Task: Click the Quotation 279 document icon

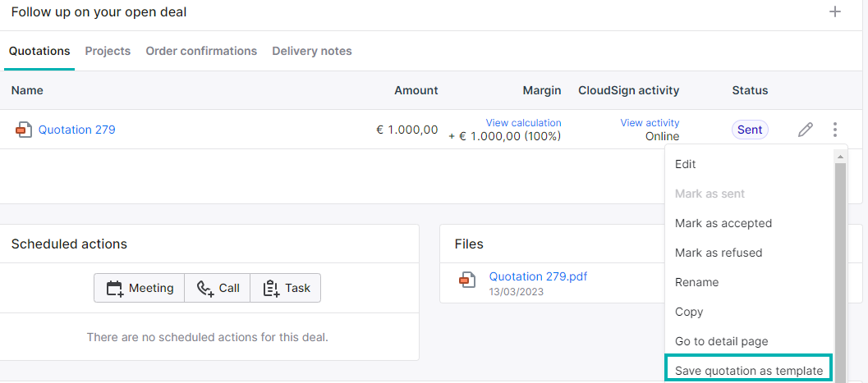Action: (23, 130)
